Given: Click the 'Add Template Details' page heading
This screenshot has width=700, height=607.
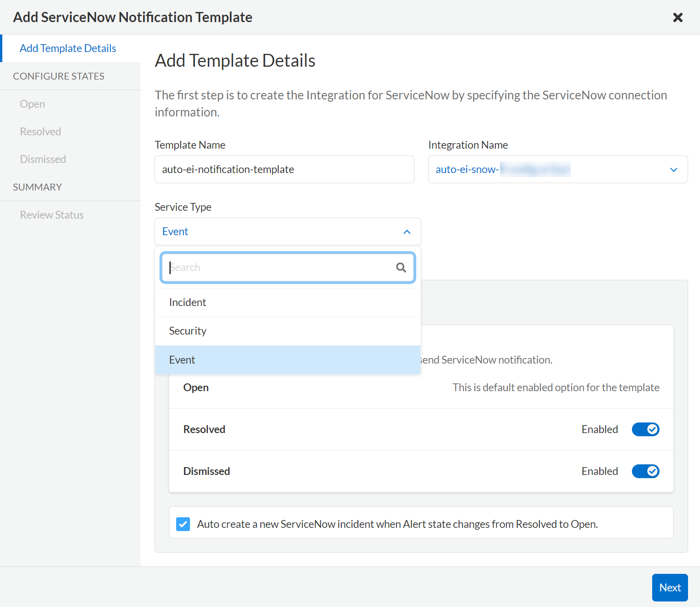Looking at the screenshot, I should (x=235, y=61).
